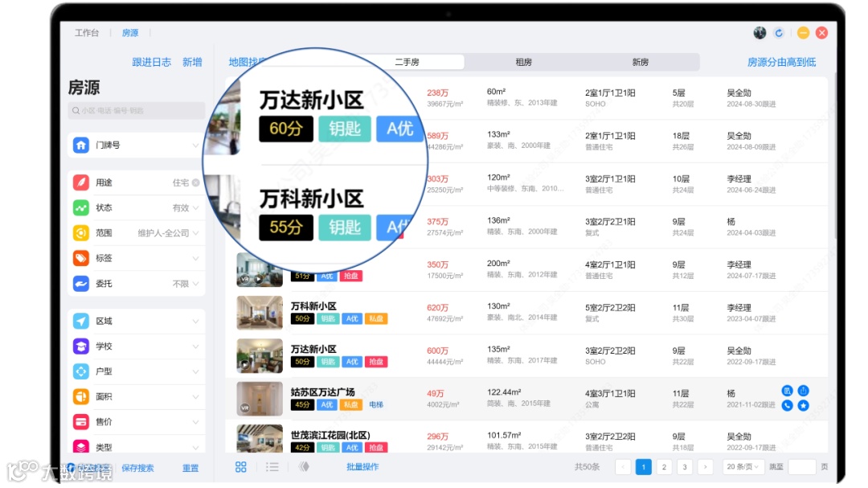Viewport: 868px width, 488px height.
Task: Click the refresh icon in title bar
Action: [x=779, y=33]
